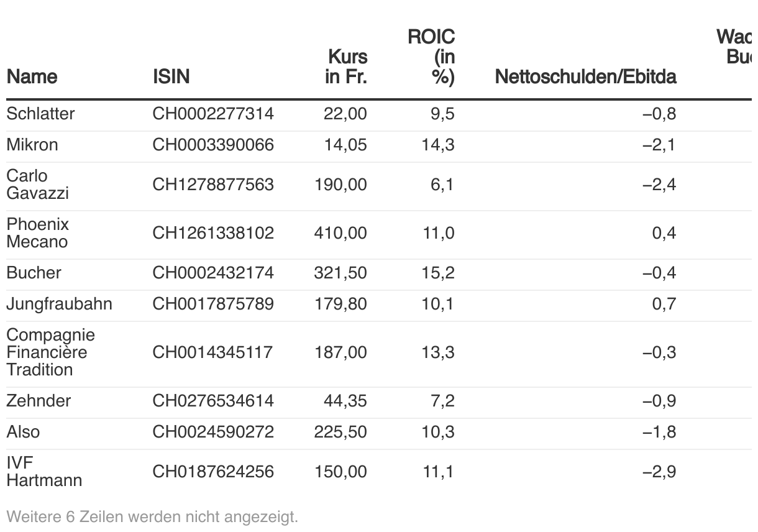Viewport: 758px width, 532px height.
Task: Click the Nettoschulden/Ebitda column header
Action: tap(585, 76)
